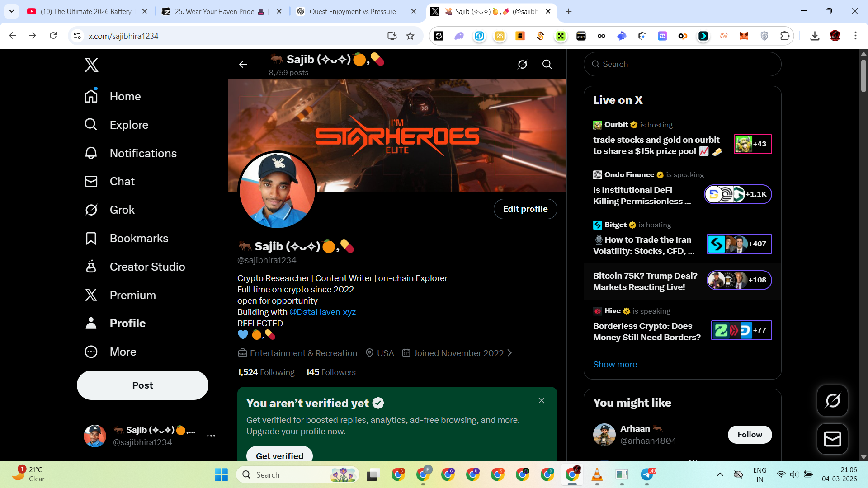Open Premium from the sidebar
This screenshot has width=868, height=488.
121,295
